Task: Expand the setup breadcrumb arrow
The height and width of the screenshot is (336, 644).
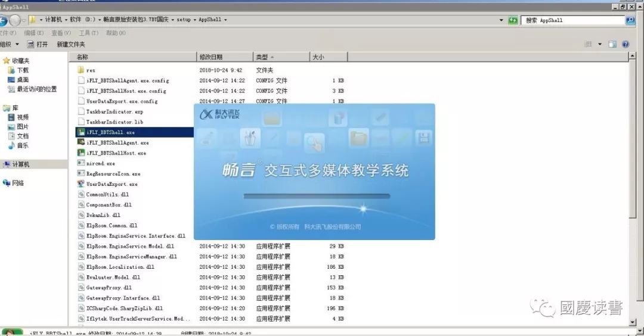Action: [x=195, y=20]
